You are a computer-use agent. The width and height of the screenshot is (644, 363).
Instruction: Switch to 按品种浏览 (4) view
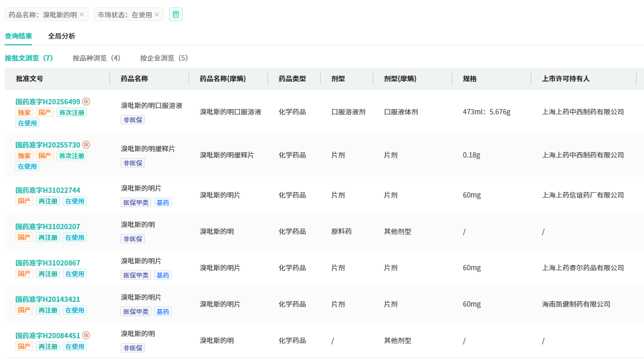(96, 58)
